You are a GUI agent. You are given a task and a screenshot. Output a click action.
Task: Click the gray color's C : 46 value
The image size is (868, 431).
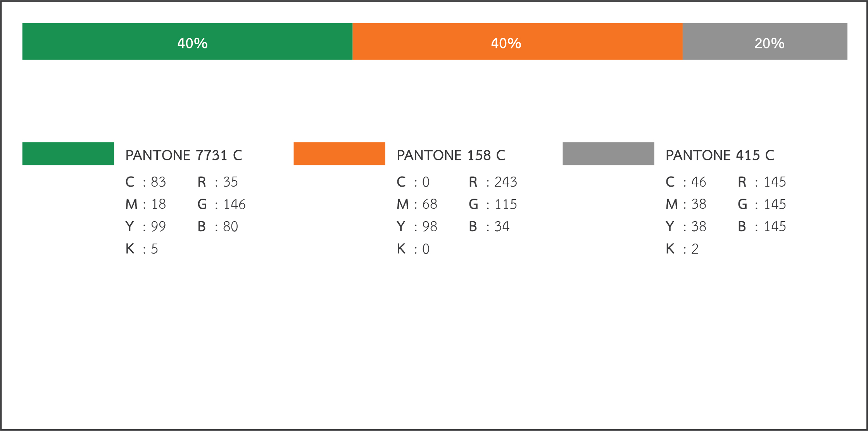pyautogui.click(x=686, y=182)
